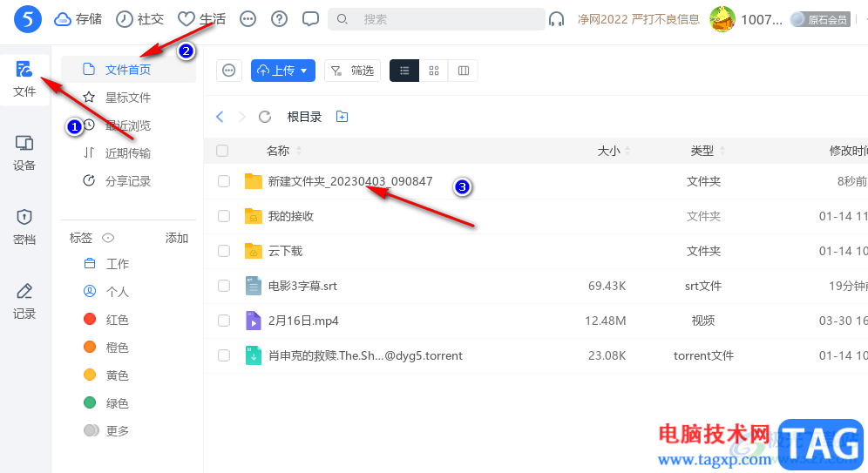Create a new folder icon

[342, 117]
